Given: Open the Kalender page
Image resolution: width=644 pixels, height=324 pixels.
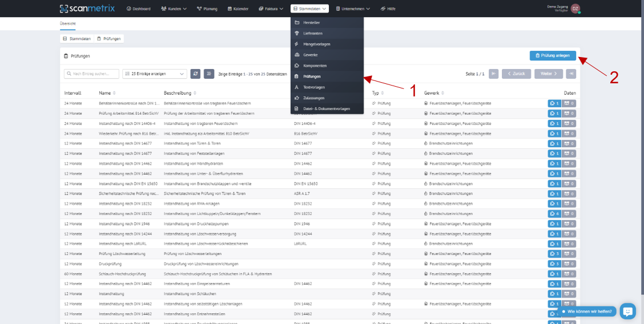Looking at the screenshot, I should (x=238, y=9).
